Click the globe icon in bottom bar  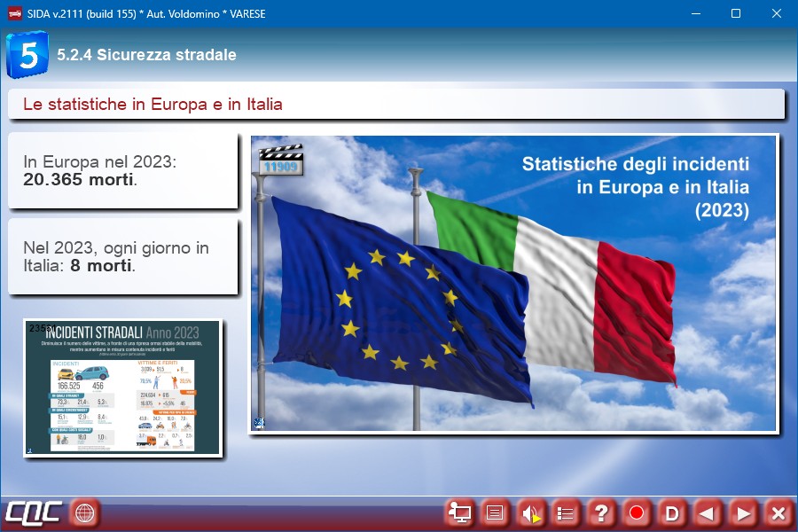click(85, 512)
